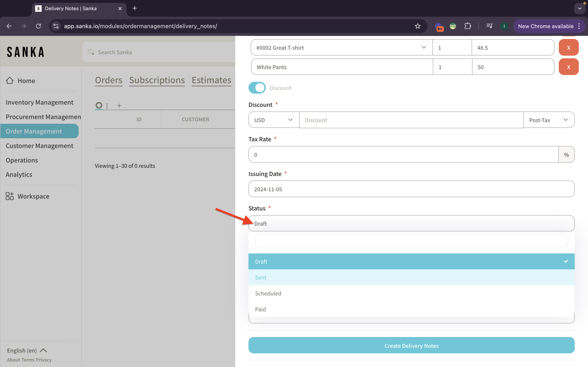
Task: Click the Issuing Date field
Action: tap(411, 189)
